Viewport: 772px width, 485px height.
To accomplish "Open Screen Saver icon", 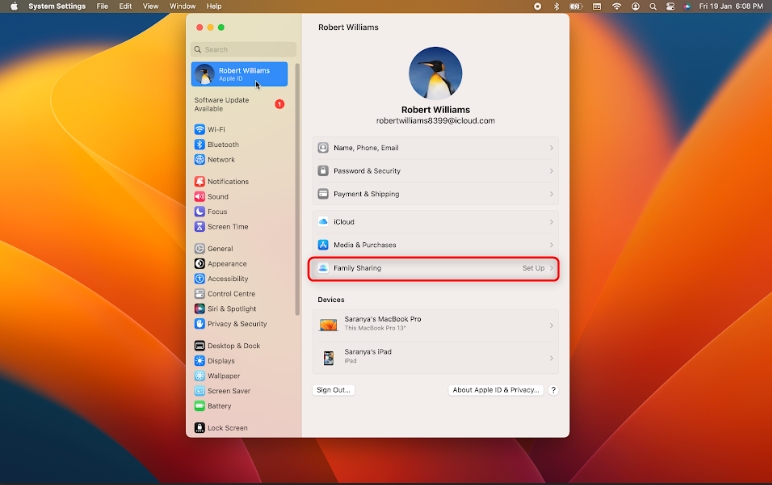I will coord(199,390).
